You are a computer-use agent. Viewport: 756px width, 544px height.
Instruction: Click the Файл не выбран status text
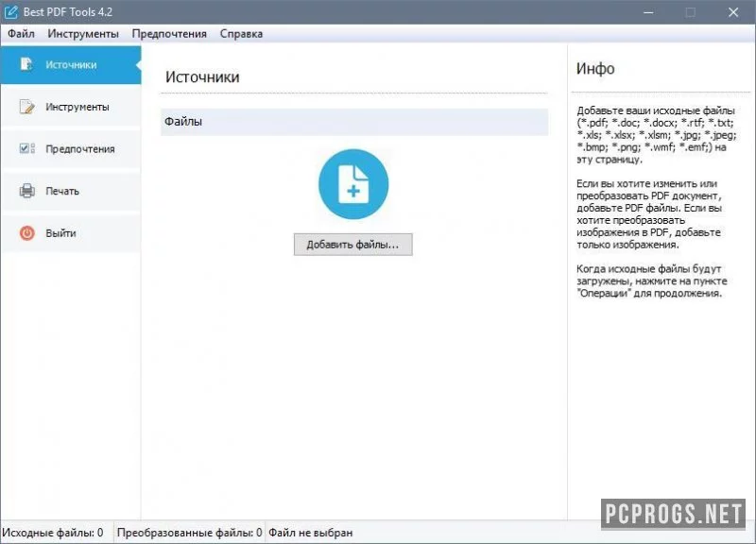click(x=311, y=533)
